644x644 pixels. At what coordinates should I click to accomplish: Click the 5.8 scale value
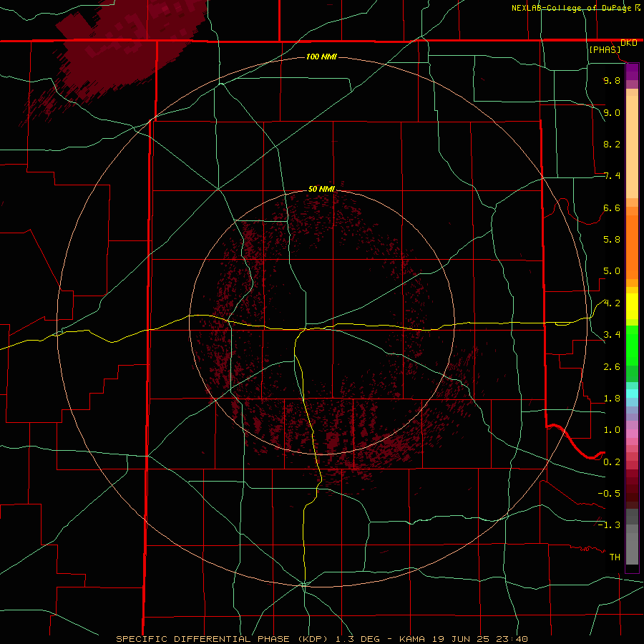tap(612, 240)
